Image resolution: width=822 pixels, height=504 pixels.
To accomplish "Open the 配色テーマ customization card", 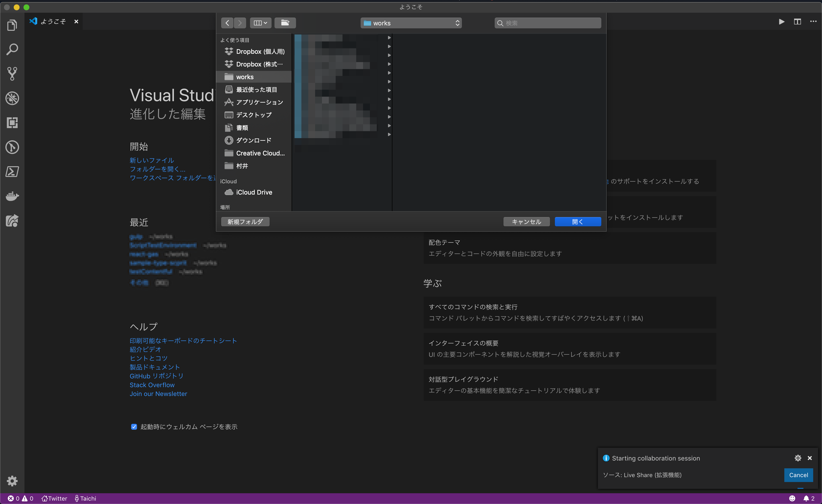I will tap(570, 248).
